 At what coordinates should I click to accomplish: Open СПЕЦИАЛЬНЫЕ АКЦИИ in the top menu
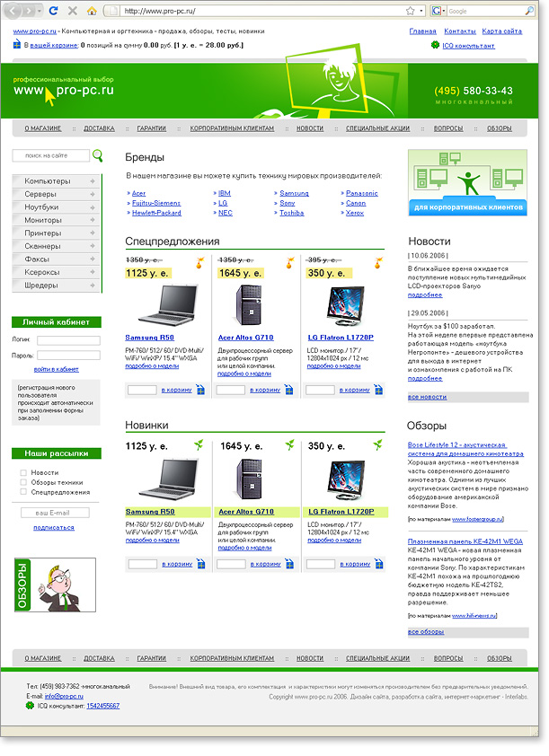coord(377,128)
